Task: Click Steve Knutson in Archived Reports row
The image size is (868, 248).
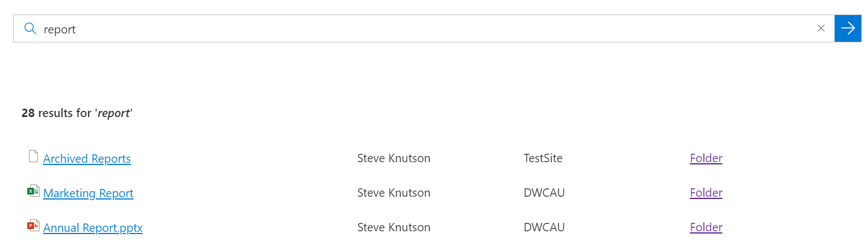Action: click(393, 158)
